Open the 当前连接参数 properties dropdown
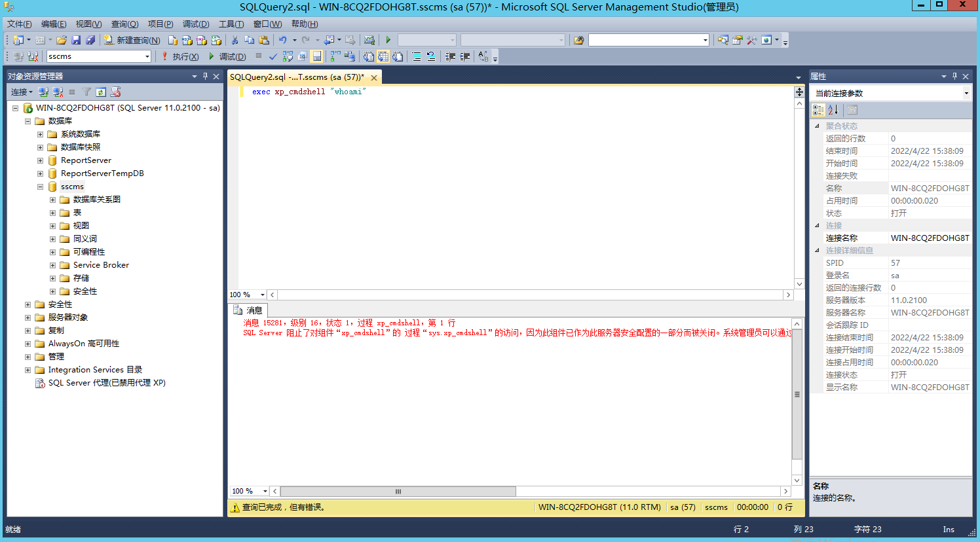The width and height of the screenshot is (980, 542). pyautogui.click(x=966, y=93)
